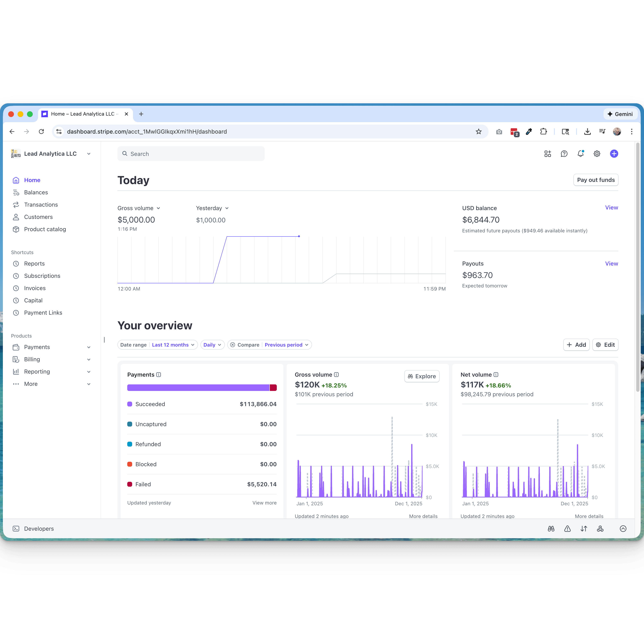This screenshot has width=644, height=644.
Task: Open the notifications bell icon
Action: coord(581,154)
